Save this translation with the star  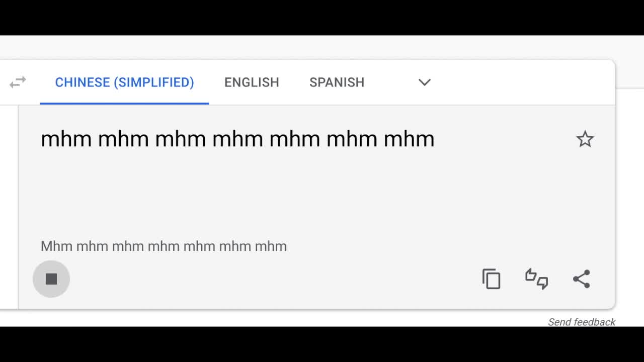[x=585, y=139]
